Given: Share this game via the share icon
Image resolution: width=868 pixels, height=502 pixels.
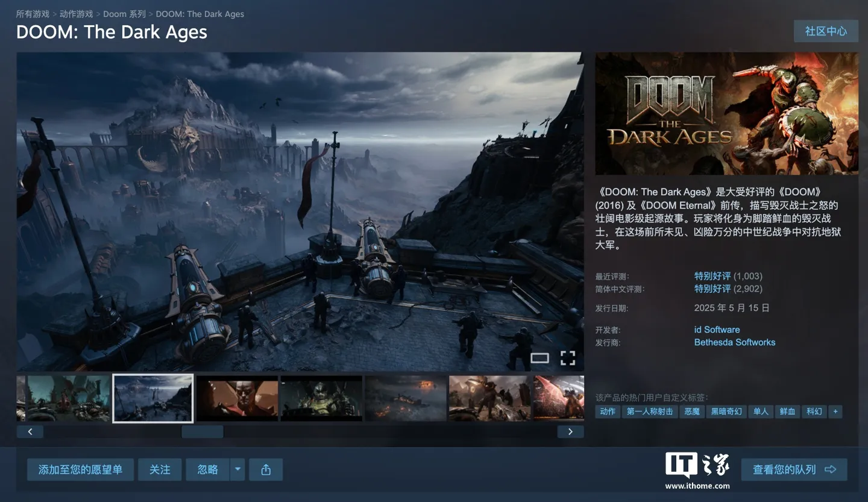Looking at the screenshot, I should click(266, 469).
